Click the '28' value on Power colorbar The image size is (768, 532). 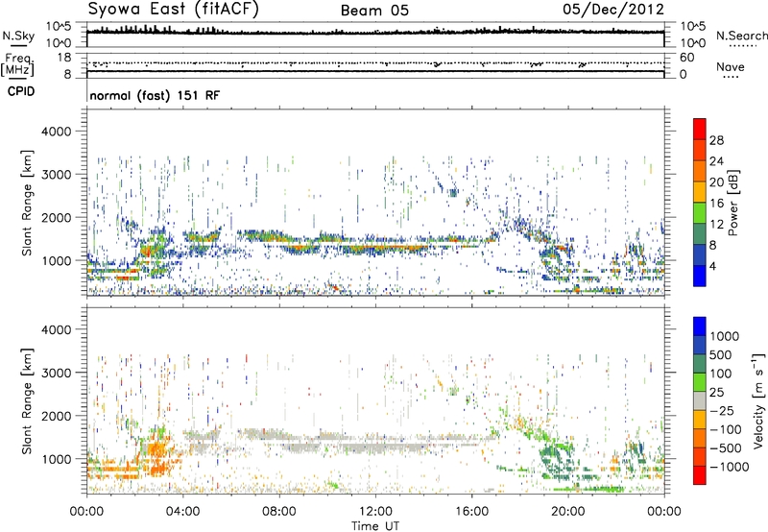(x=716, y=140)
